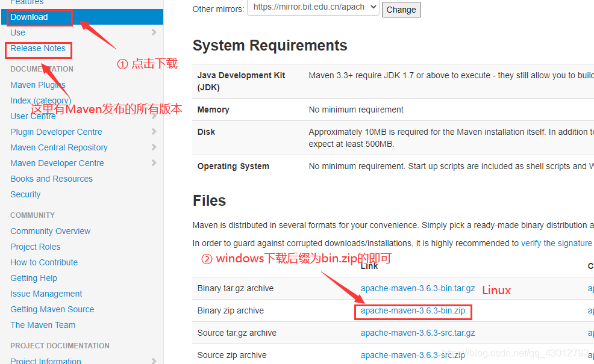
Task: Open Maven Developer Centre link
Action: click(x=57, y=163)
